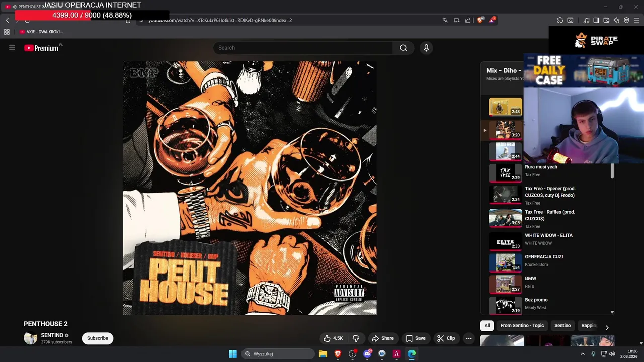Open the browser media control music note

586,20
